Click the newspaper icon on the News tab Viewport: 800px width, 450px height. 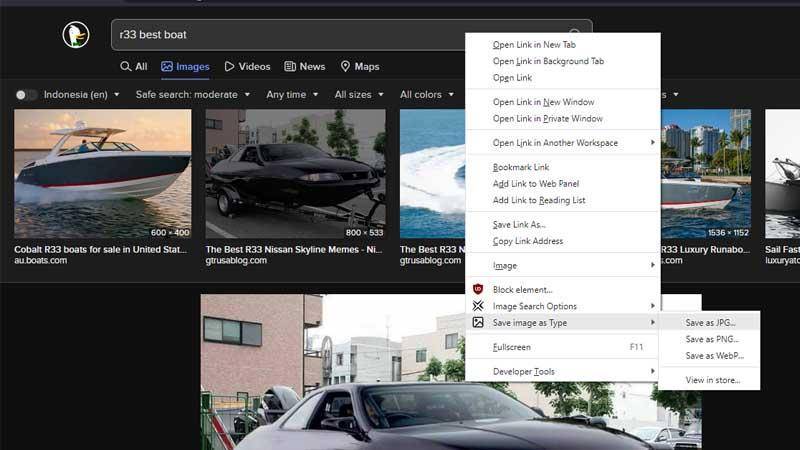[x=290, y=66]
